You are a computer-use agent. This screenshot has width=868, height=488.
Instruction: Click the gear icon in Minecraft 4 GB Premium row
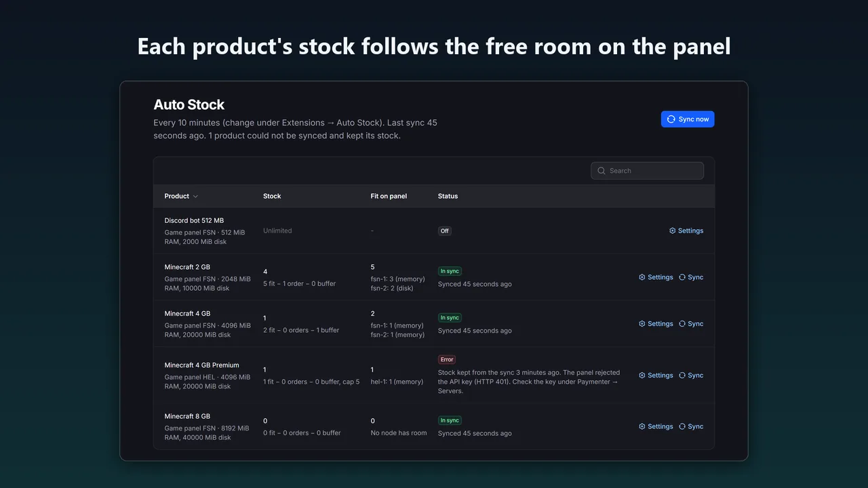(x=642, y=375)
